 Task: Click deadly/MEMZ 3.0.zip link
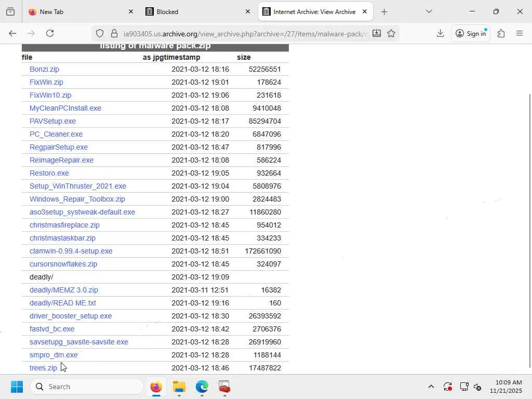[x=64, y=290]
